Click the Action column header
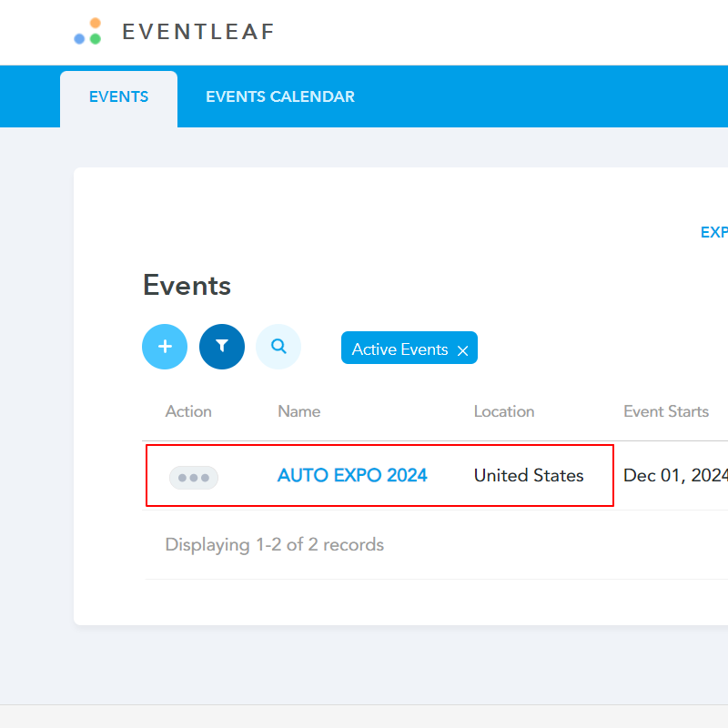 click(x=188, y=411)
